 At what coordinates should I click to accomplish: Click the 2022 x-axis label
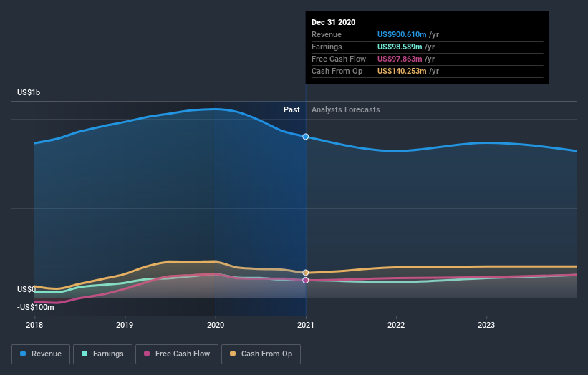click(x=396, y=325)
